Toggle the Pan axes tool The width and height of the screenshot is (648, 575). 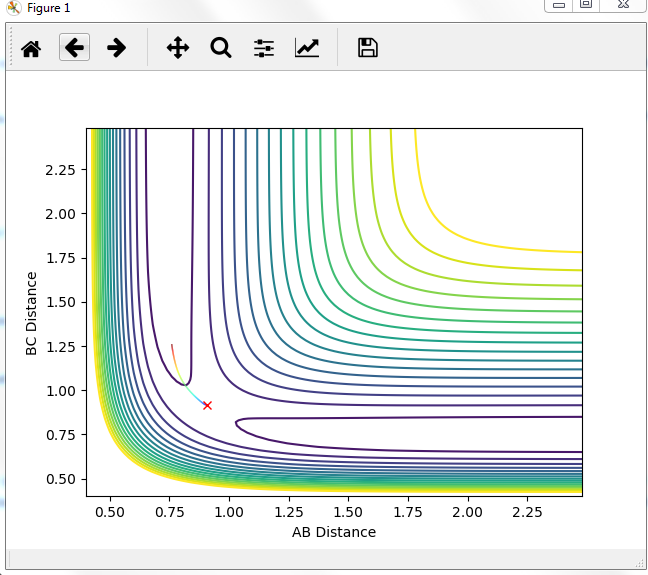178,47
